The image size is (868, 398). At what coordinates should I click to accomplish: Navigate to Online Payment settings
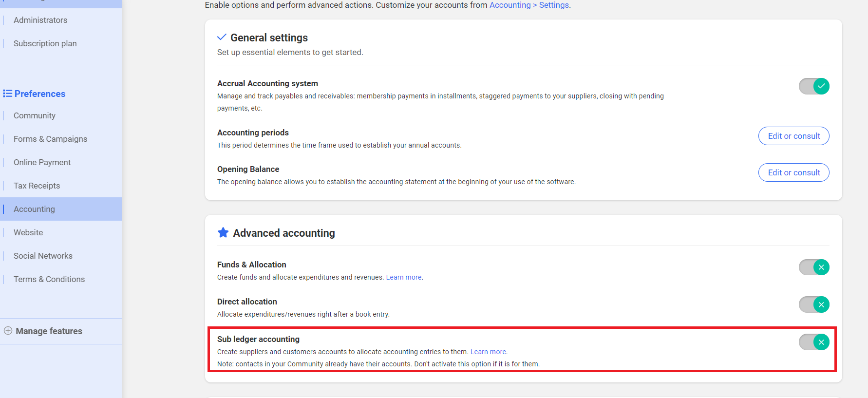[x=42, y=162]
